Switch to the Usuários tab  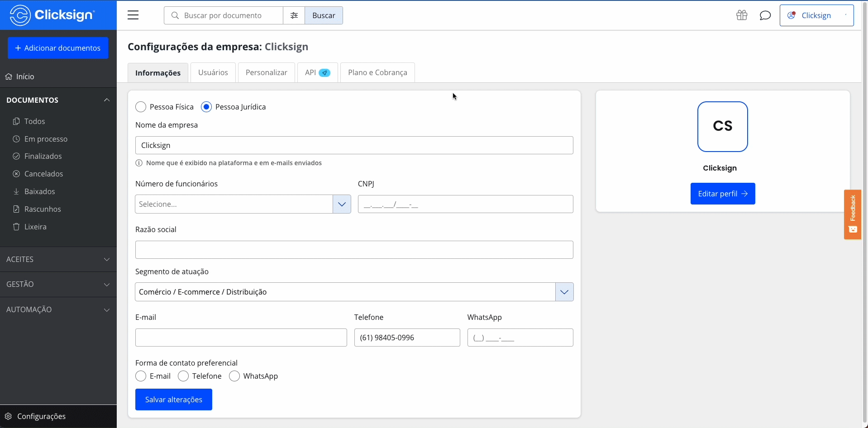pyautogui.click(x=213, y=72)
